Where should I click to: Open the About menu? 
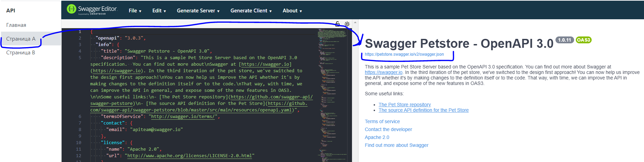click(292, 11)
